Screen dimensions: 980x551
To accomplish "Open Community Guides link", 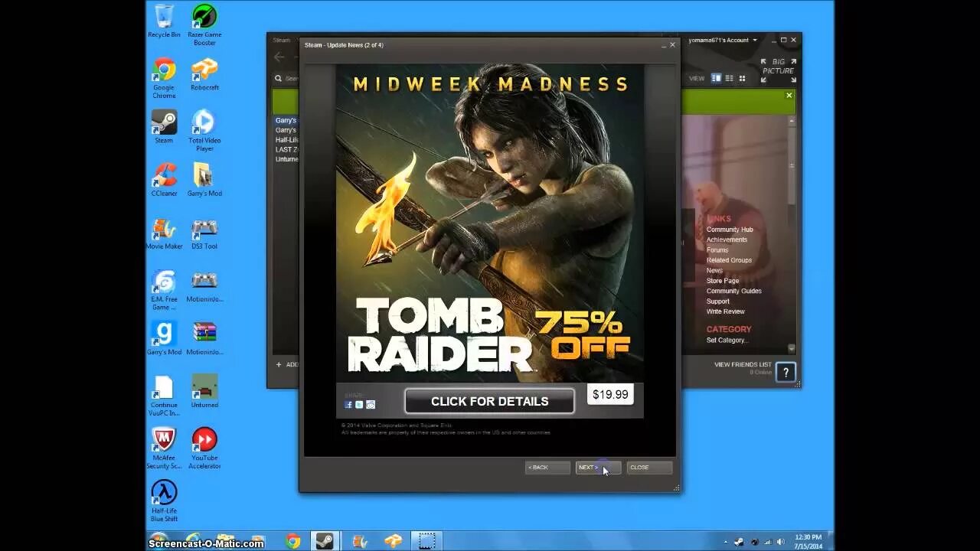I will (733, 291).
